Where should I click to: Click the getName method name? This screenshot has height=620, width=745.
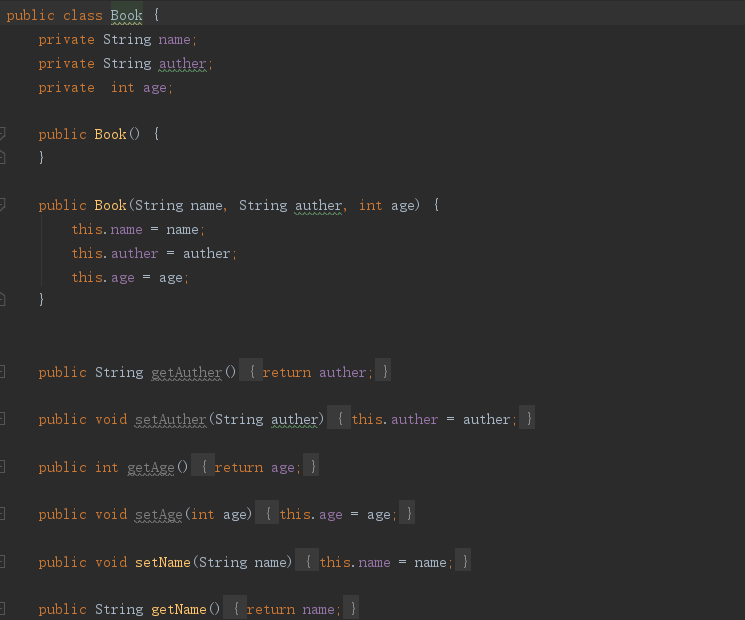(179, 610)
